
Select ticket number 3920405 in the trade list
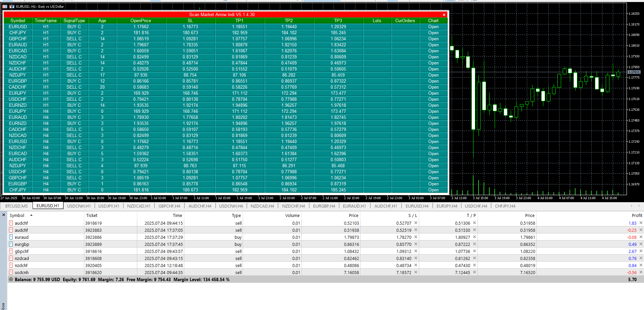(x=93, y=265)
